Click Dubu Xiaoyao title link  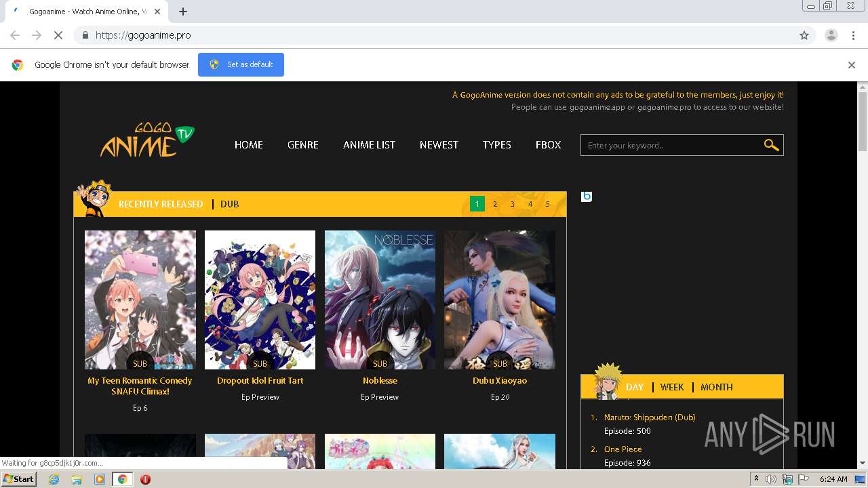click(x=500, y=381)
